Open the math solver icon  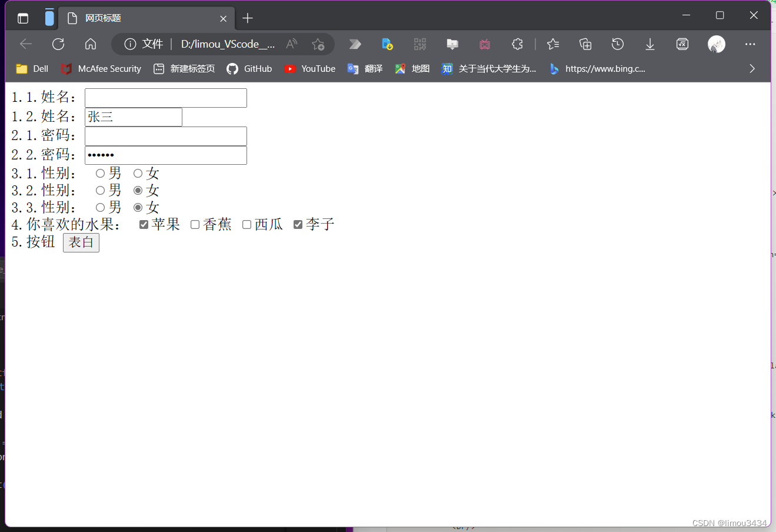tap(682, 44)
